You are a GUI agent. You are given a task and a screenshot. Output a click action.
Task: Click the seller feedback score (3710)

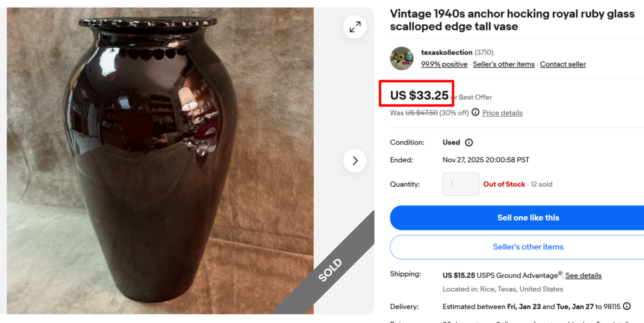click(x=484, y=52)
